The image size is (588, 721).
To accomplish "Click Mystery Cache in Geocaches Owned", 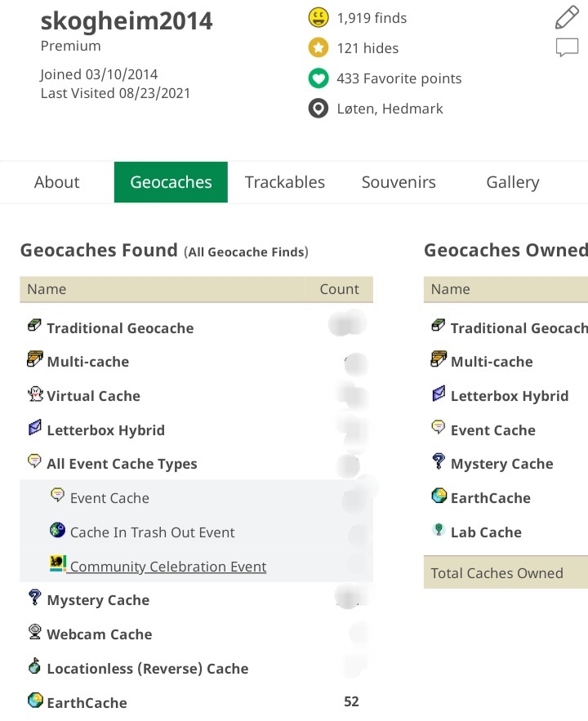I will (501, 464).
